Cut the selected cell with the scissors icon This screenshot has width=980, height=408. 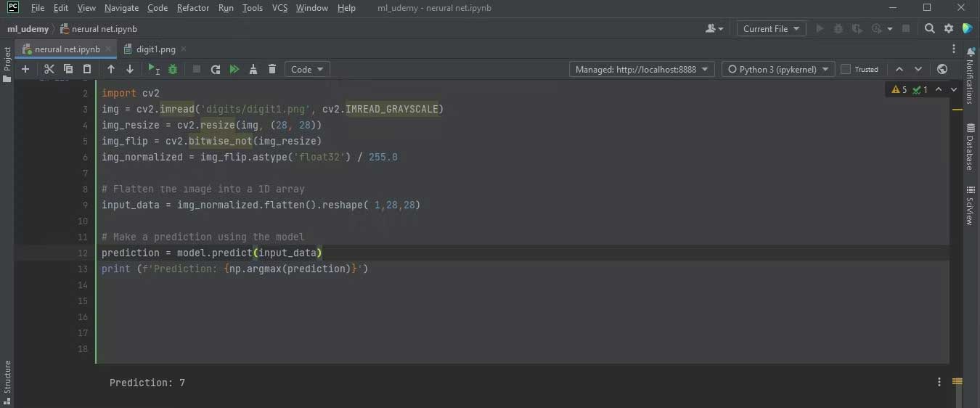click(x=49, y=69)
